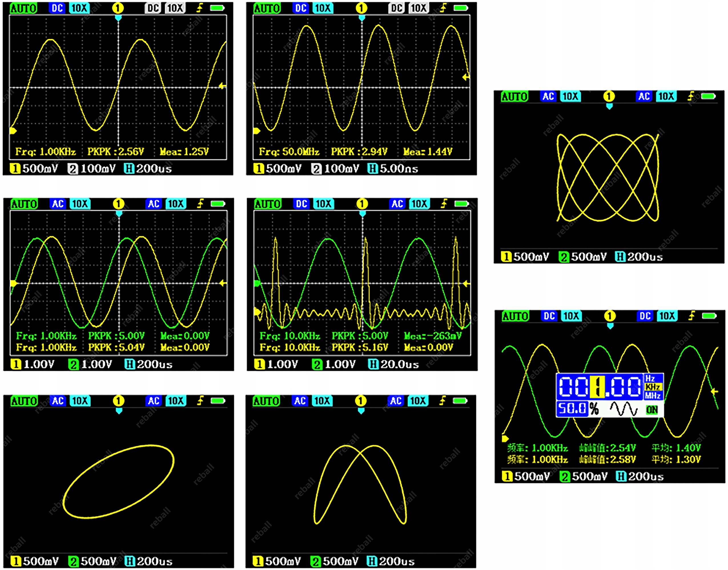The height and width of the screenshot is (570, 728).
Task: Click the sine waveform icon in generator panel
Action: click(623, 409)
